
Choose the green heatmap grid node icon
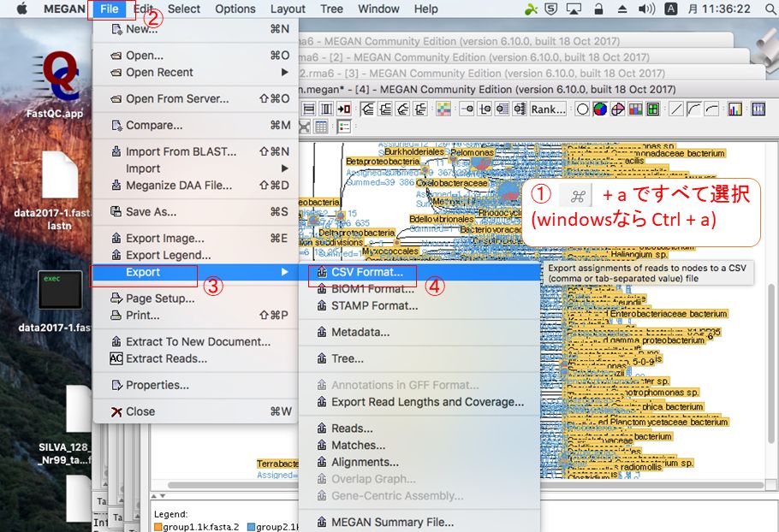[x=653, y=109]
